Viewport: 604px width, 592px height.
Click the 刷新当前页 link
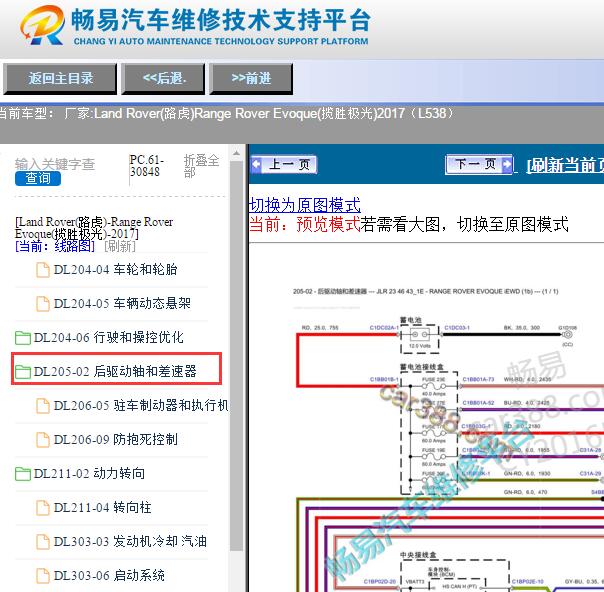(x=565, y=165)
